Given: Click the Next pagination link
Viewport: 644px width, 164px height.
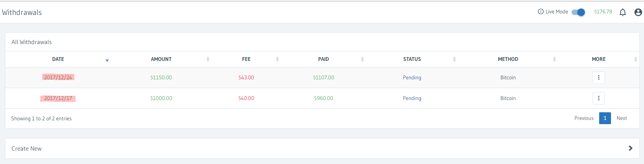Looking at the screenshot, I should [621, 118].
